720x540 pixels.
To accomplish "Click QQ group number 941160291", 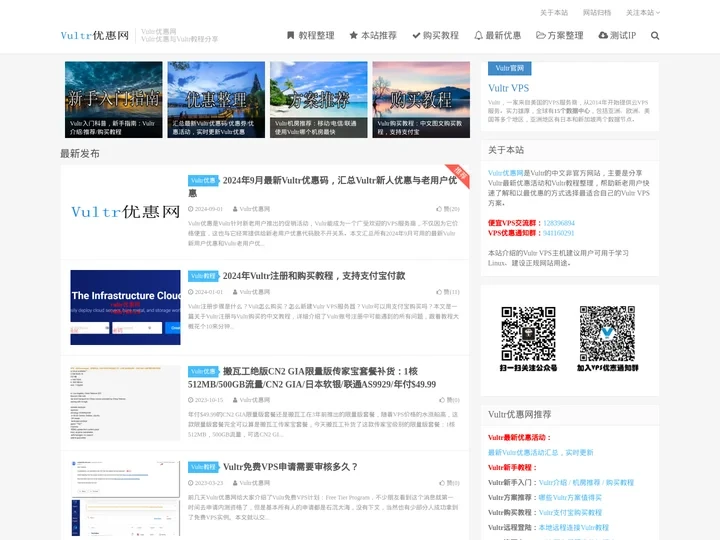I will [x=559, y=233].
